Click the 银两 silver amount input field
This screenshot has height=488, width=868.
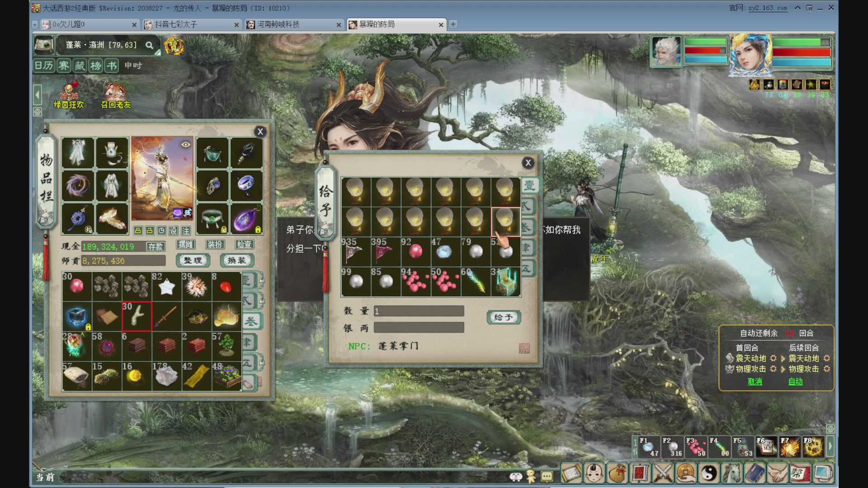[x=419, y=328]
